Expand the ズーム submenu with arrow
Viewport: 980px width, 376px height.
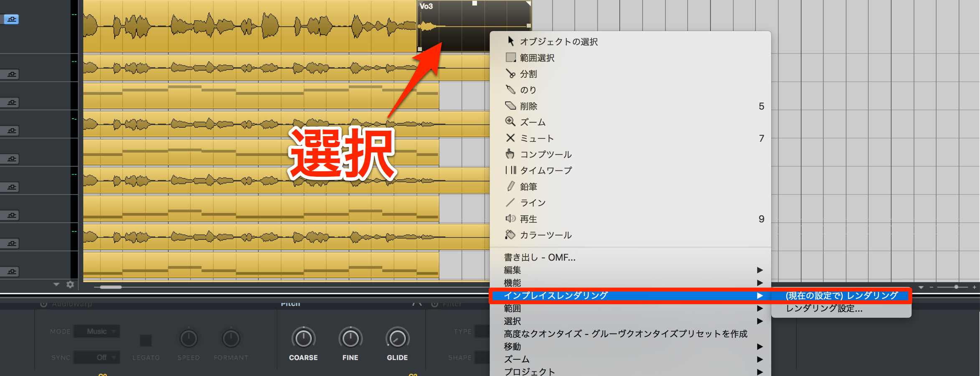631,359
